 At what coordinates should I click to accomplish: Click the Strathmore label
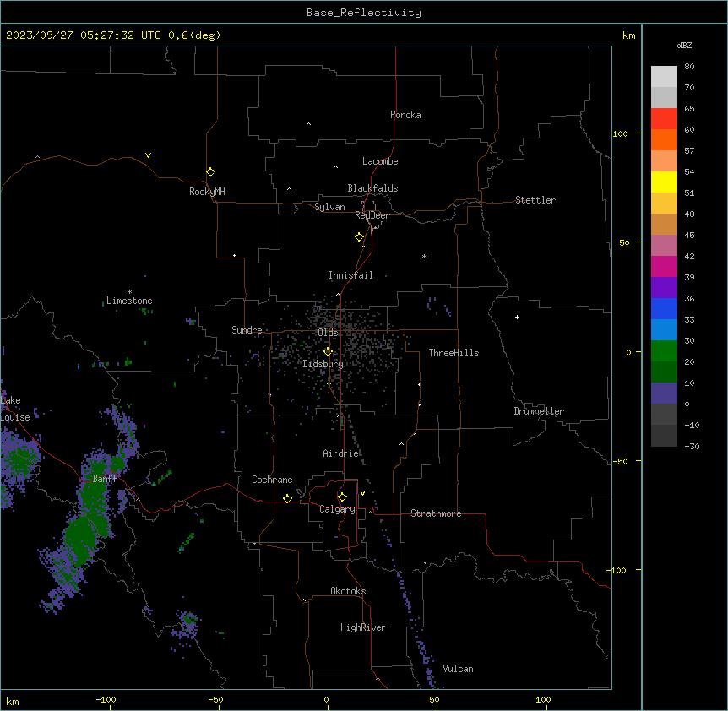coord(436,513)
